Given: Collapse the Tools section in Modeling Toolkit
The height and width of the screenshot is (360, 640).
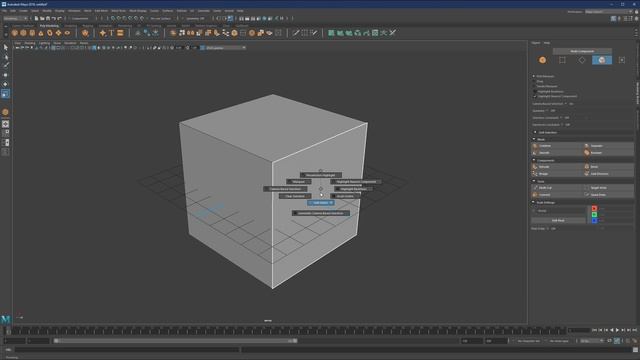Looking at the screenshot, I should [534, 181].
